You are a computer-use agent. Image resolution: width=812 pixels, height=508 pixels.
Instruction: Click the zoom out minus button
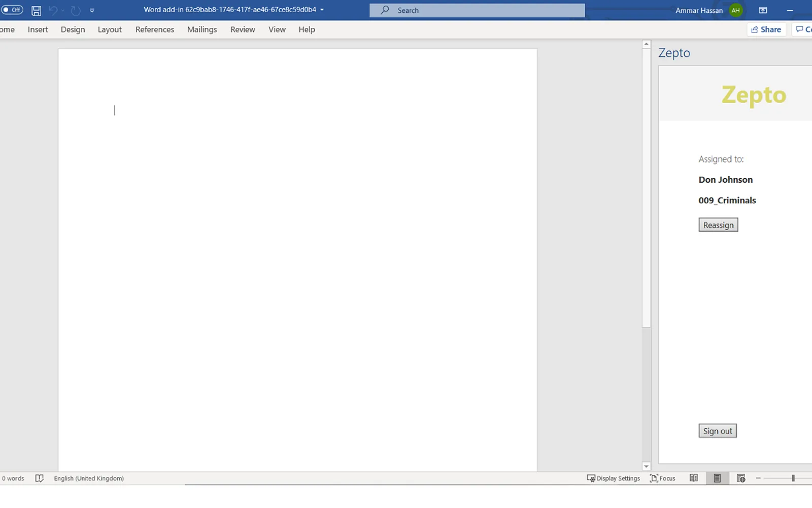(x=758, y=478)
